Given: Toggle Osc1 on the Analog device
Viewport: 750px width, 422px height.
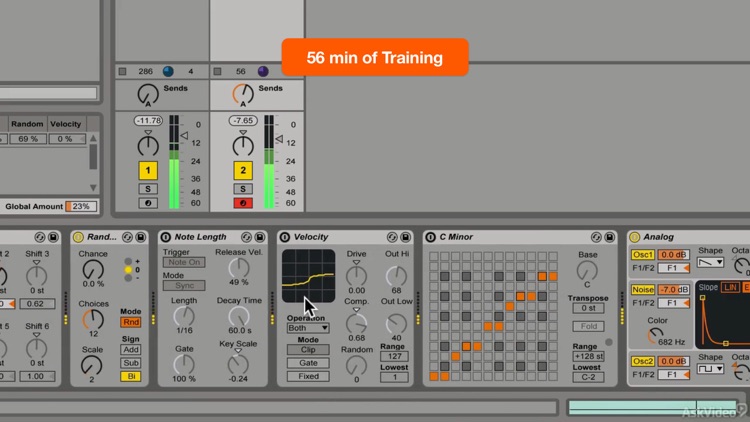Looking at the screenshot, I should pyautogui.click(x=642, y=255).
